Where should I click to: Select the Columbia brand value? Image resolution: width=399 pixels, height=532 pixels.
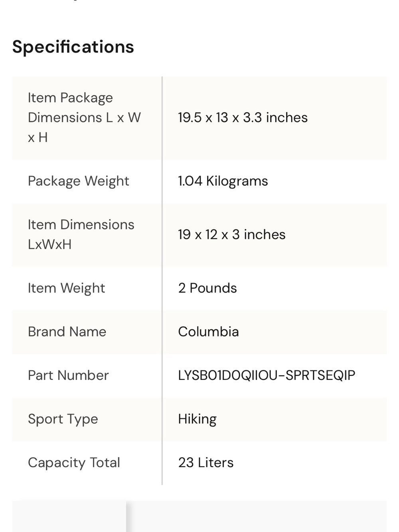tap(208, 332)
